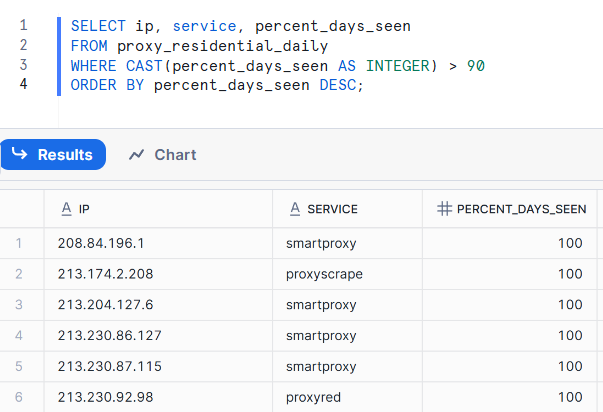Switch to the Results tab

click(x=53, y=155)
